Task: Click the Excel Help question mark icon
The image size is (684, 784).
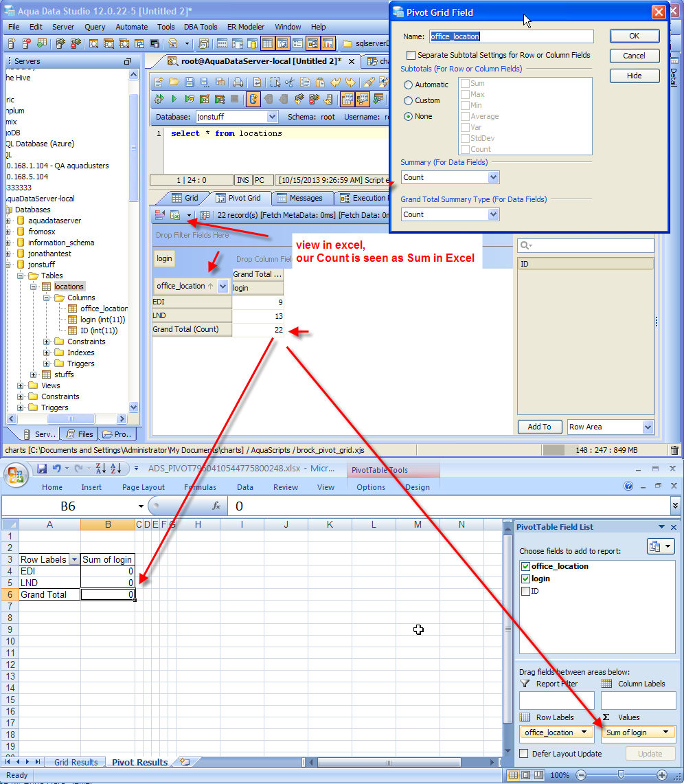Action: coord(628,486)
